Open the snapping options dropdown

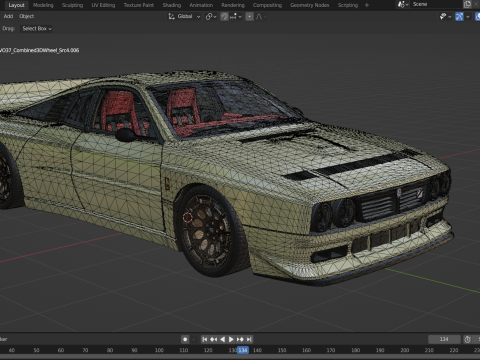pyautogui.click(x=235, y=16)
